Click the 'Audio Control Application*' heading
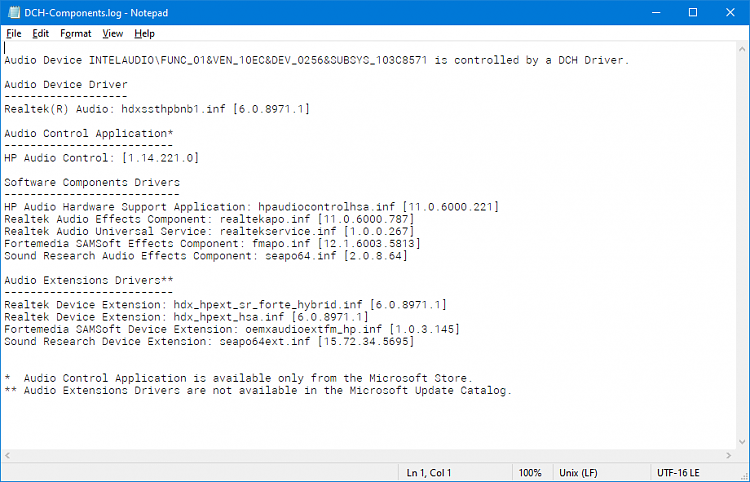Image resolution: width=750 pixels, height=482 pixels. pos(88,133)
